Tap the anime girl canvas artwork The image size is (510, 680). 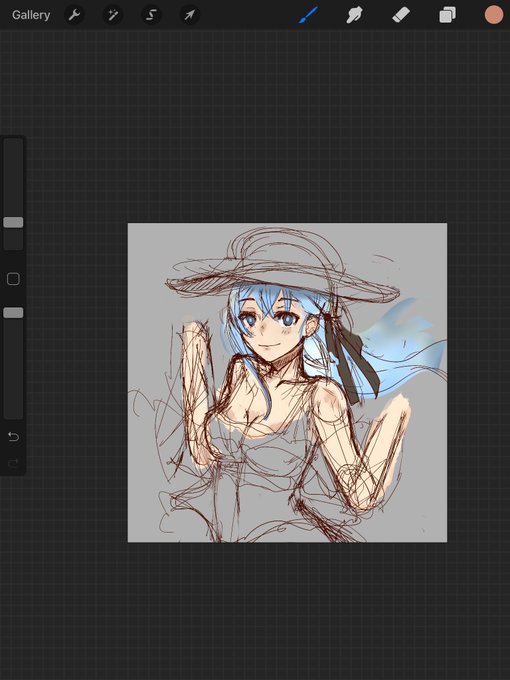pos(287,382)
